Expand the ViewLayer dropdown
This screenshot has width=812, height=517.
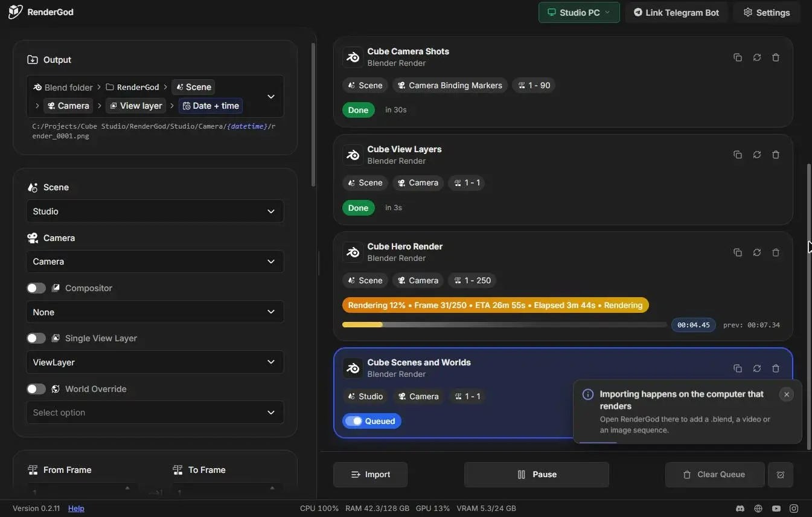[x=155, y=362]
